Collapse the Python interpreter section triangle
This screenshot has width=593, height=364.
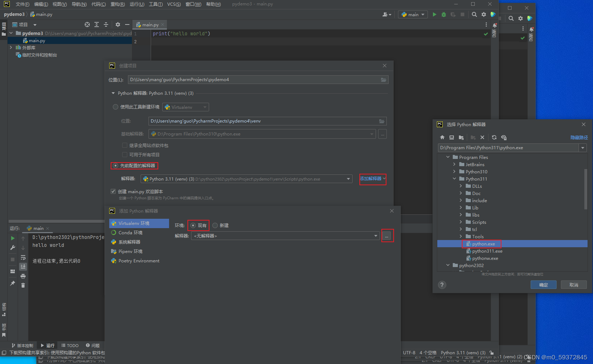[x=113, y=93]
